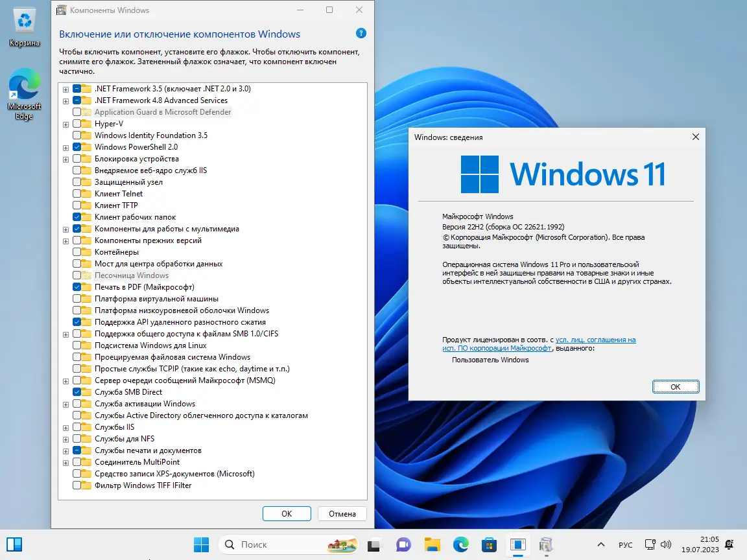
Task: Click the Windows logo in the winver dialog
Action: coord(480,174)
